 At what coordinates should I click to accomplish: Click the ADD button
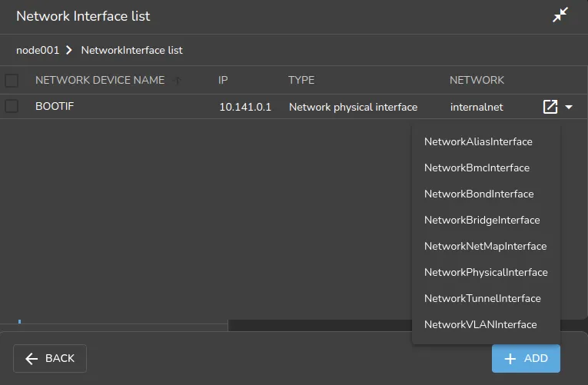(x=526, y=358)
